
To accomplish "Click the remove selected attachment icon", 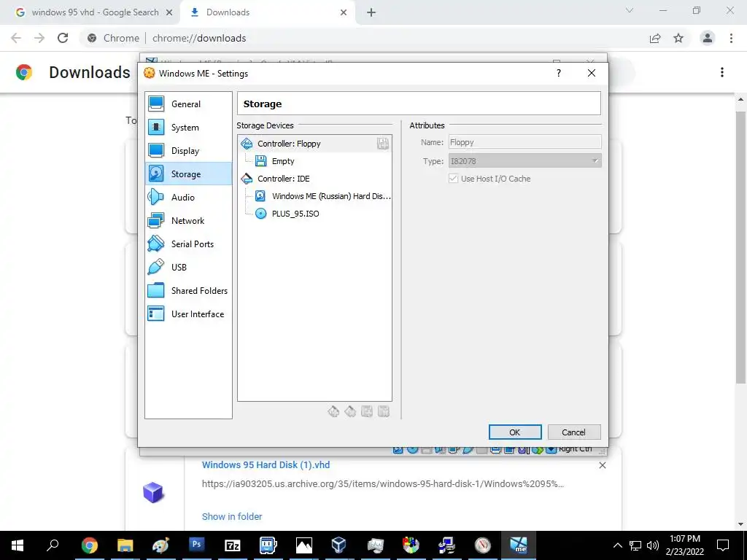I will pyautogui.click(x=384, y=411).
